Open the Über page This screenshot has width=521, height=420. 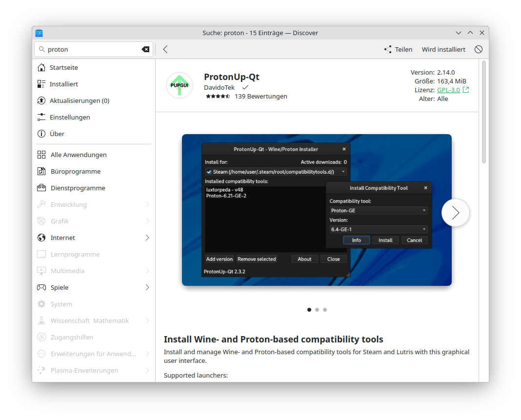pyautogui.click(x=94, y=134)
